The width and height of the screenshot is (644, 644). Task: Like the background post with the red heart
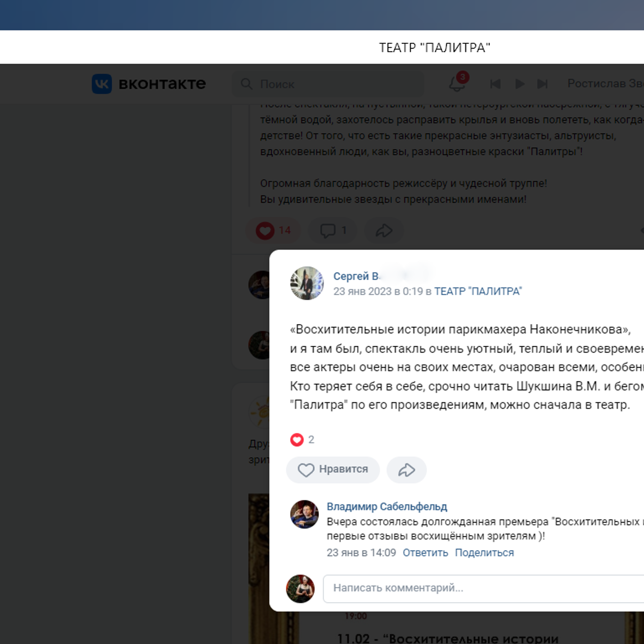point(266,230)
